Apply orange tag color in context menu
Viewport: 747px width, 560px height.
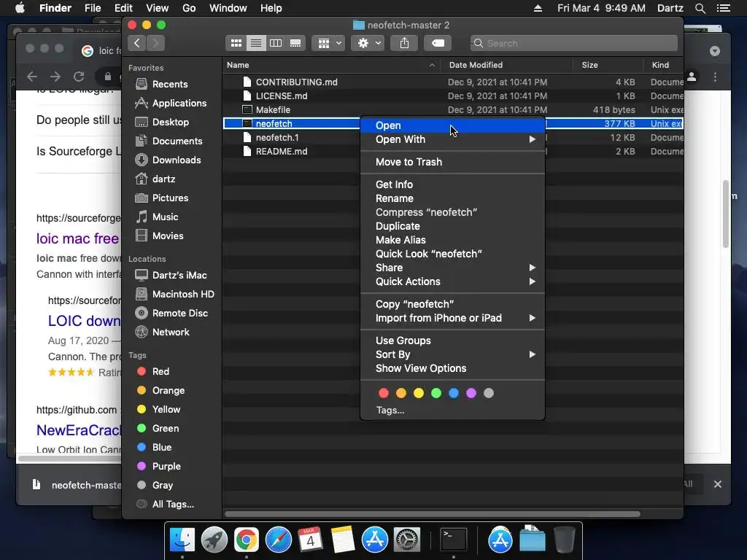click(x=401, y=393)
